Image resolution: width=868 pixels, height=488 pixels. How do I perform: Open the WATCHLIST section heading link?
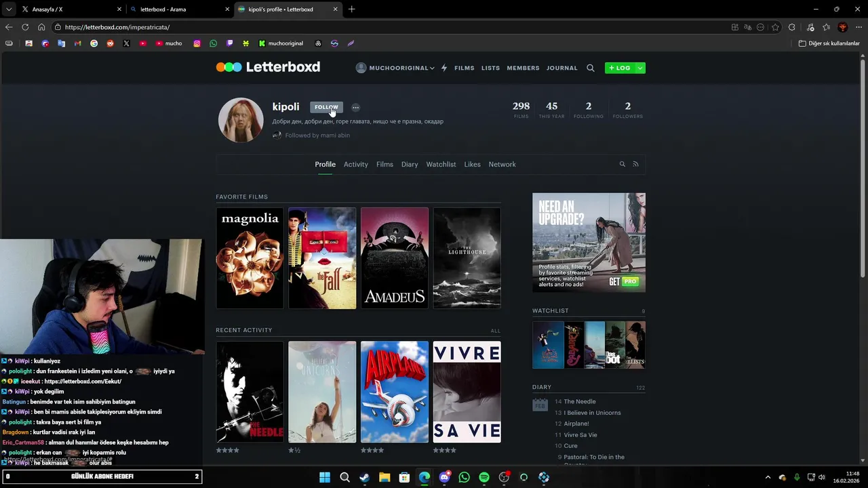(550, 310)
